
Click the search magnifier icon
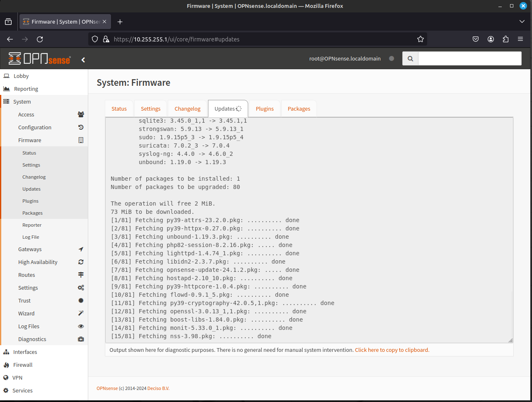[410, 58]
